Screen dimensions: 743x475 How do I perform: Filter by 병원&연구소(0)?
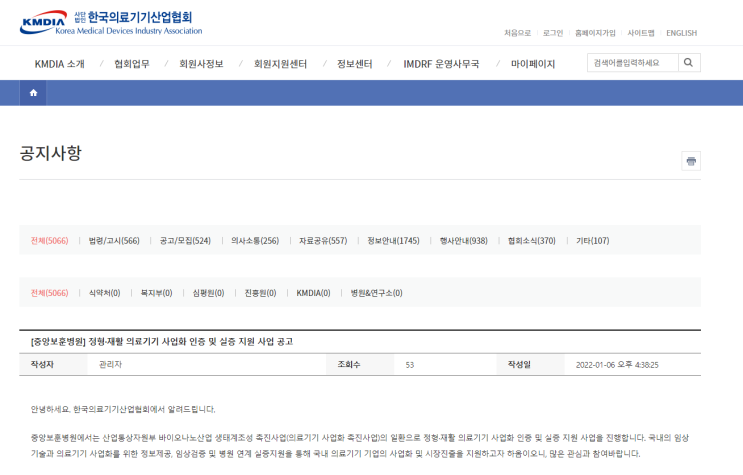[x=376, y=293]
